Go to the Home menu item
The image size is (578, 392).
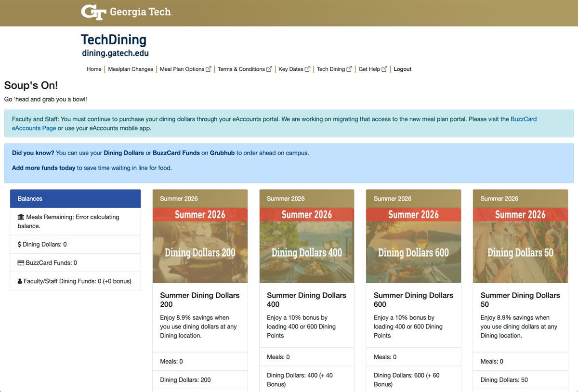pyautogui.click(x=94, y=69)
